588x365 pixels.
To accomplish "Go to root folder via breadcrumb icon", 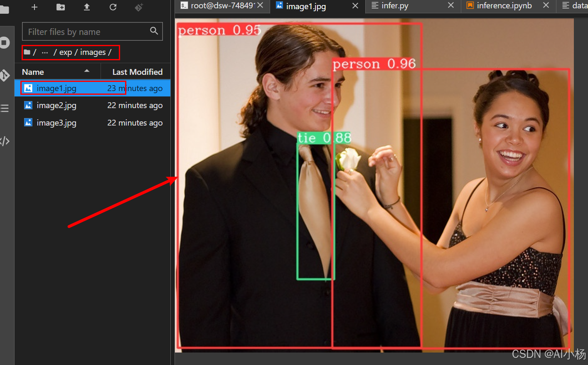I will tap(27, 52).
